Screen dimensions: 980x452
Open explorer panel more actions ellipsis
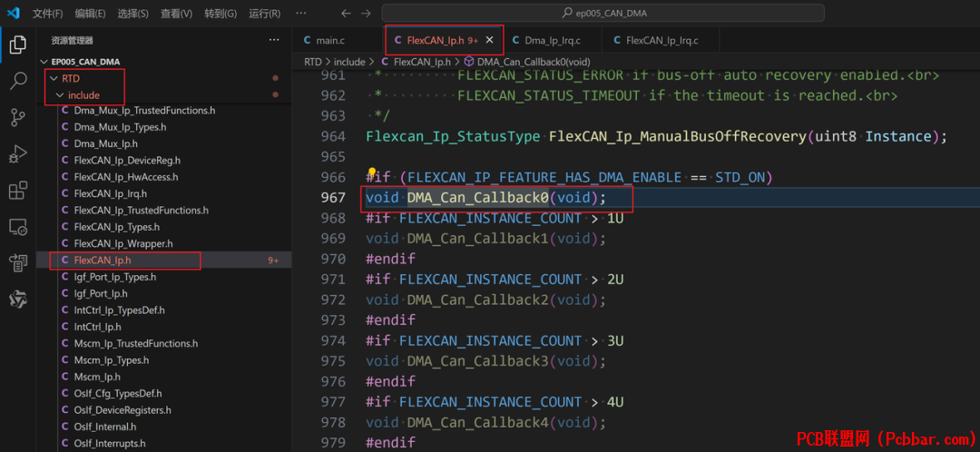tap(274, 40)
